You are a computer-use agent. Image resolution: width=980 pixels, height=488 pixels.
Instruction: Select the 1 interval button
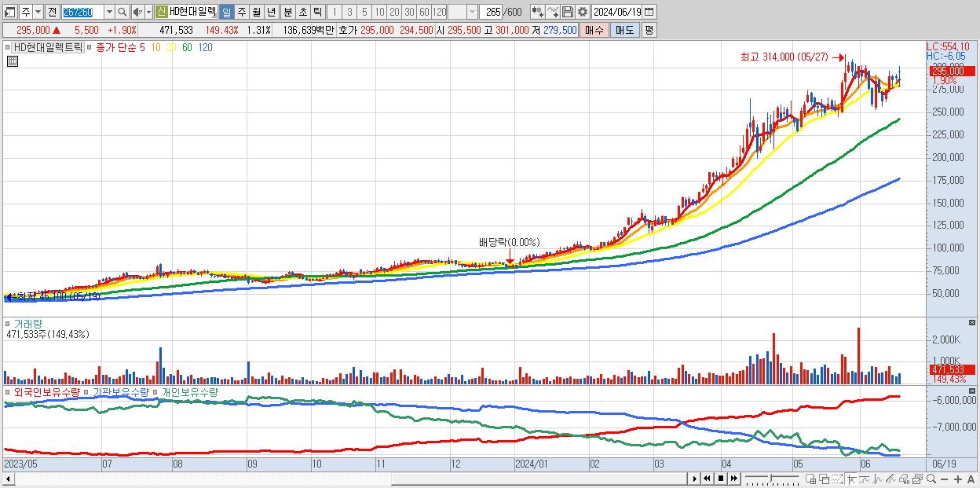click(x=334, y=12)
